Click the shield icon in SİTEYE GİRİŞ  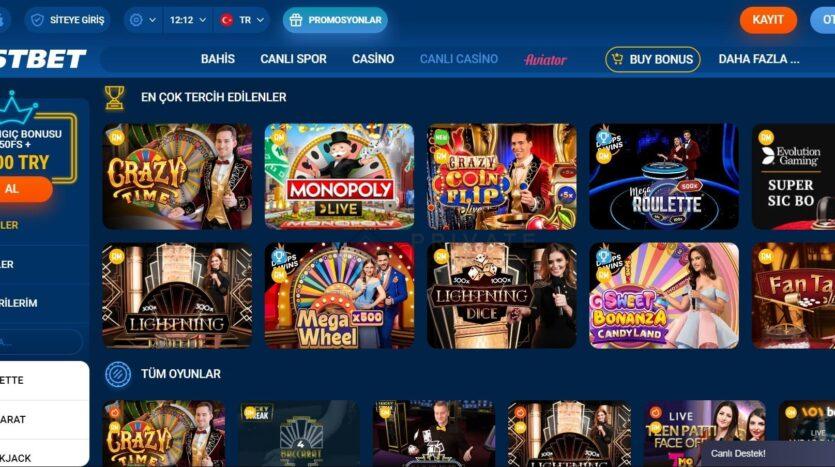tap(37, 20)
